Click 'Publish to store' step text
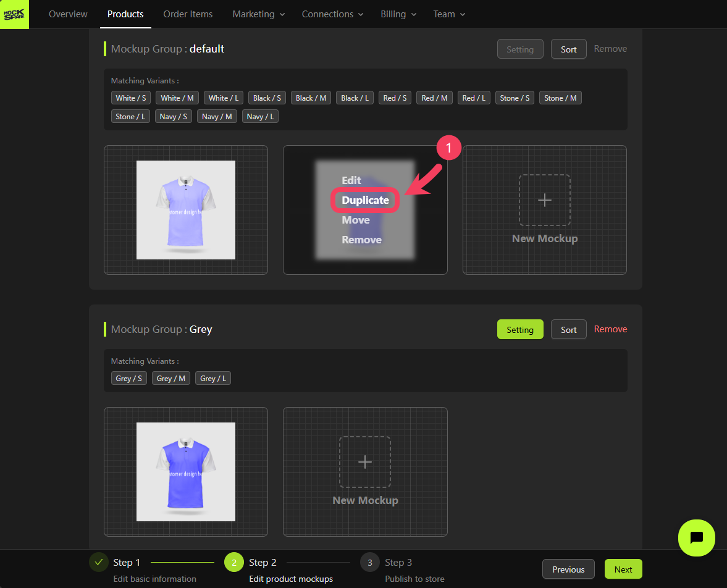 click(414, 579)
